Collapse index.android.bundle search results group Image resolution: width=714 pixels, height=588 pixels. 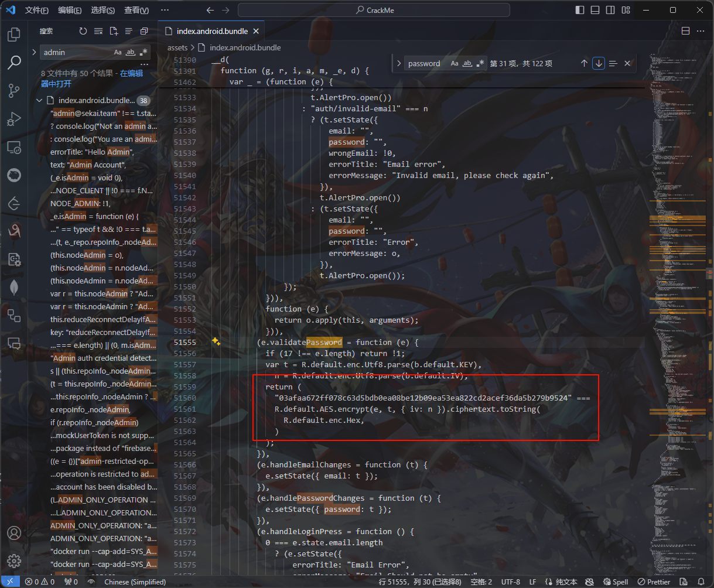[39, 100]
